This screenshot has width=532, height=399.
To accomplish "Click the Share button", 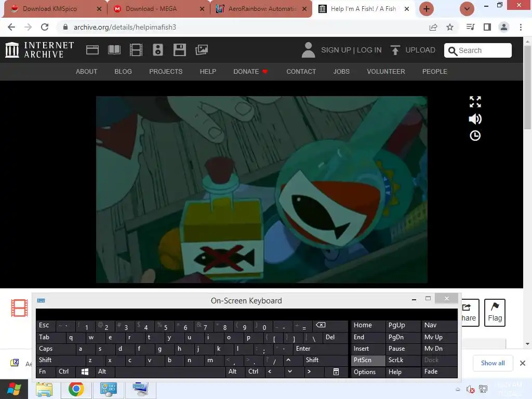I will pos(470,312).
